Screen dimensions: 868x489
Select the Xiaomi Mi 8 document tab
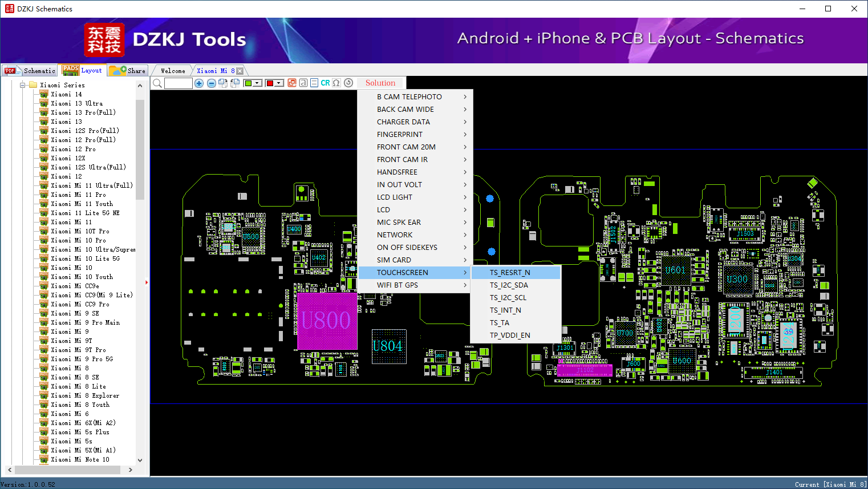click(216, 71)
